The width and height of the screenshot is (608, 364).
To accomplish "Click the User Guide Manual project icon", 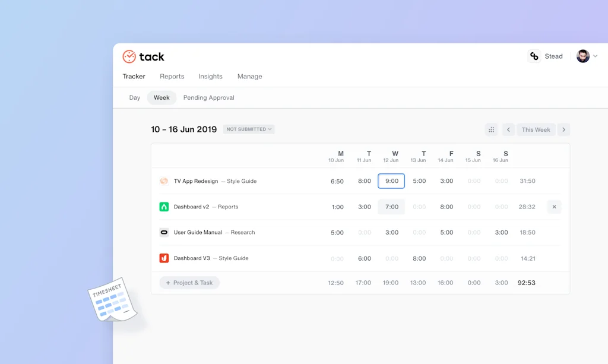I will [x=164, y=232].
